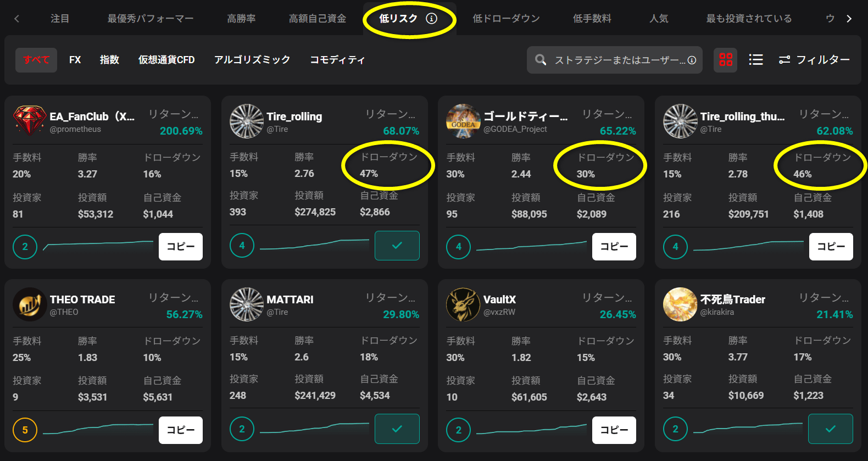Switch to list view layout icon
The height and width of the screenshot is (461, 868).
pyautogui.click(x=756, y=59)
